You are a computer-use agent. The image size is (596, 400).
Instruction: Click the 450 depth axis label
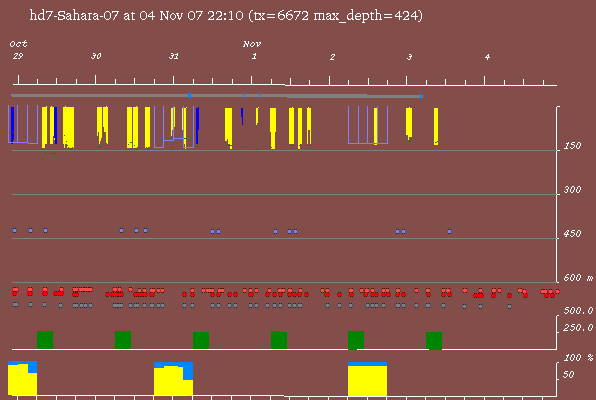point(572,233)
